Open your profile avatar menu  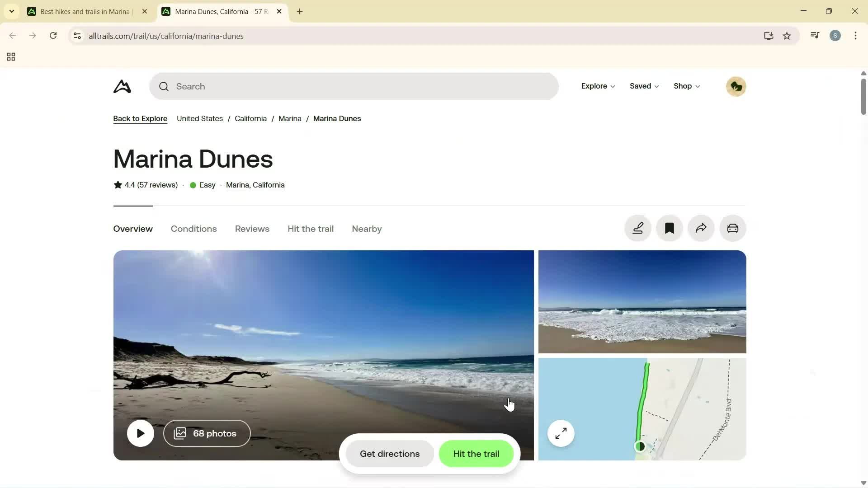point(736,86)
